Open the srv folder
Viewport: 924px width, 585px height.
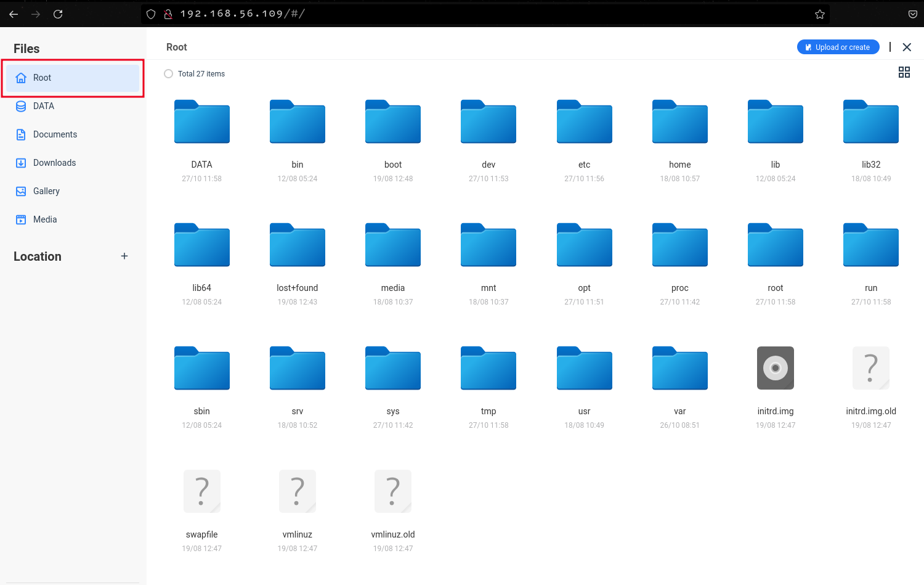pyautogui.click(x=297, y=368)
